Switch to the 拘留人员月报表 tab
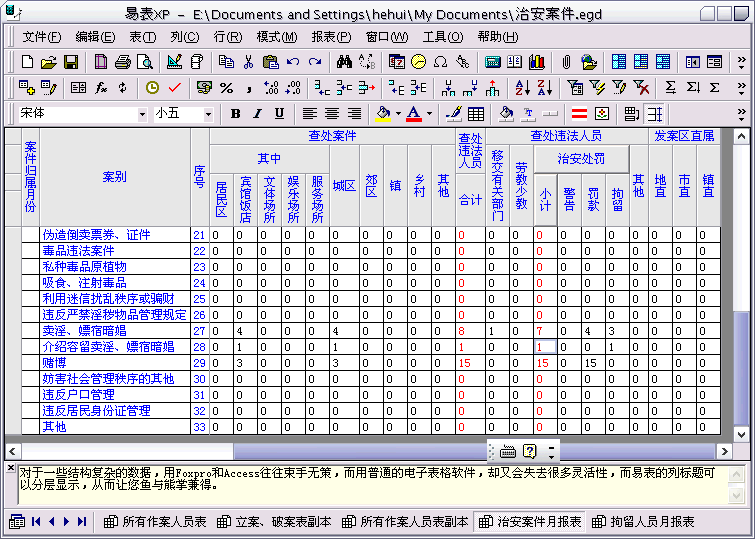 [x=644, y=522]
